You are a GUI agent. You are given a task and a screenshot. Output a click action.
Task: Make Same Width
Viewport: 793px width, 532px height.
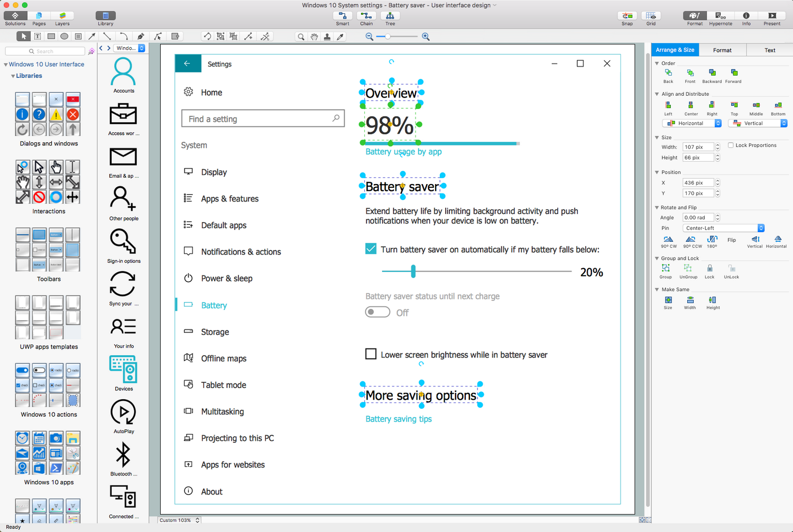pos(690,302)
